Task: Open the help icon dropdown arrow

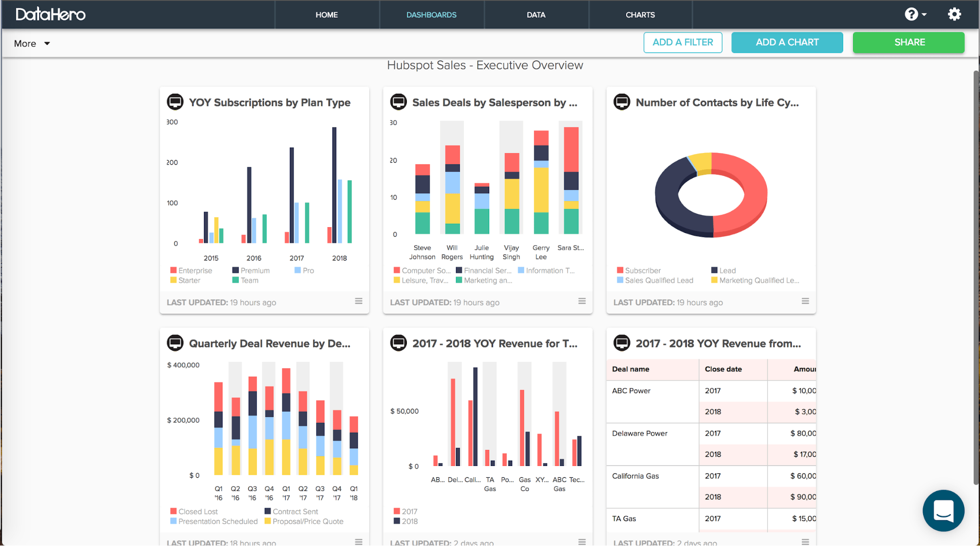Action: pos(924,14)
